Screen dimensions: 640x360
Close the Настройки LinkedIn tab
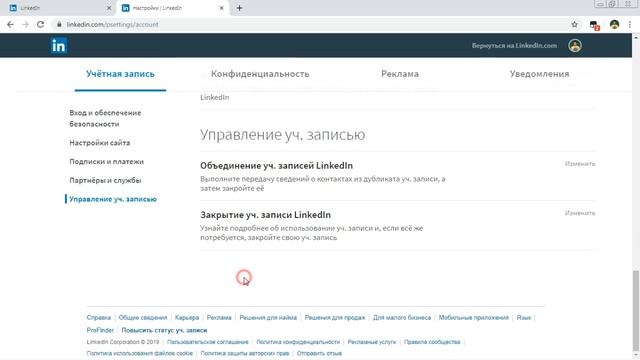coord(222,8)
